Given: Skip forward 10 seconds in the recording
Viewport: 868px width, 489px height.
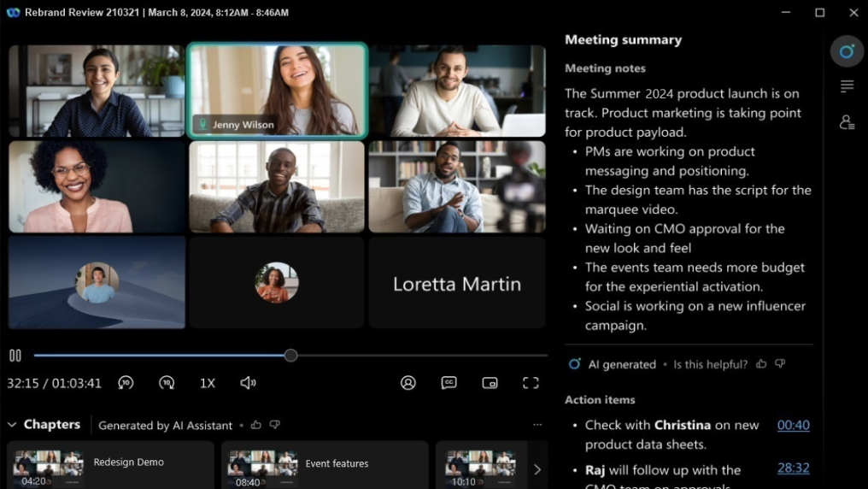Looking at the screenshot, I should (167, 383).
